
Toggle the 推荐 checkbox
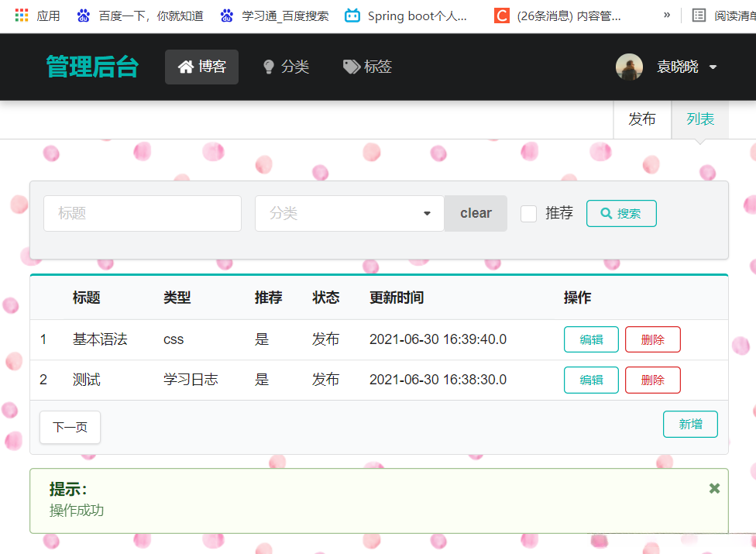[528, 214]
